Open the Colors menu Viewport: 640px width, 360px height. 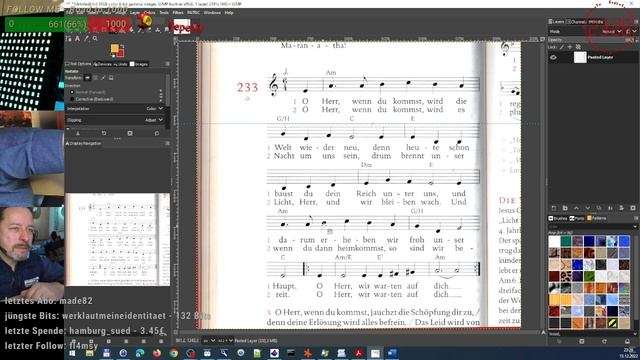[x=149, y=13]
